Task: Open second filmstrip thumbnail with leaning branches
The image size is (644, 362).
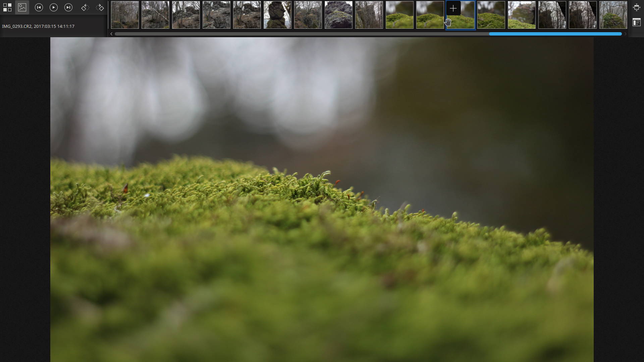Action: pyautogui.click(x=155, y=15)
